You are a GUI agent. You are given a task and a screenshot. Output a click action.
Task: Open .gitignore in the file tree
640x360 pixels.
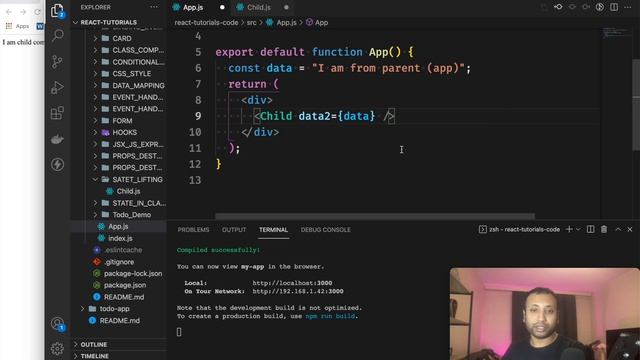point(119,262)
